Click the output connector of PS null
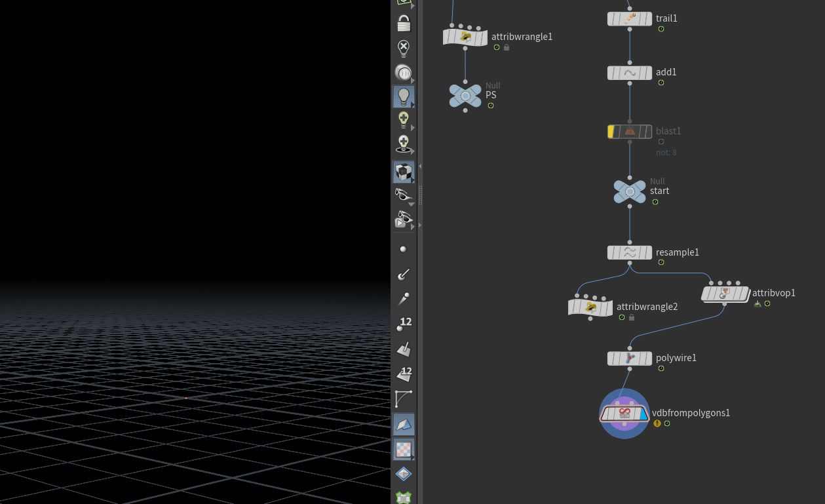This screenshot has width=825, height=504. coord(465,110)
